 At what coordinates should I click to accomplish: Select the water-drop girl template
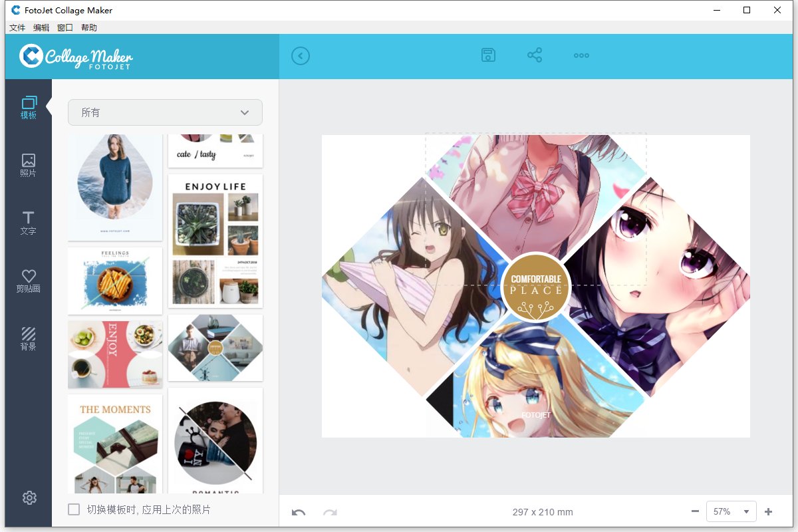(x=115, y=187)
